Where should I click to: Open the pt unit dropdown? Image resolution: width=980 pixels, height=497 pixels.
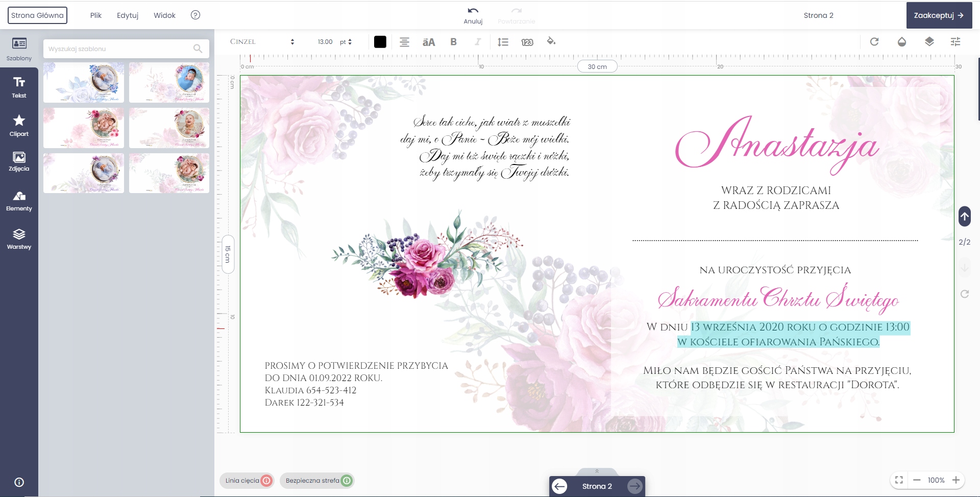346,42
